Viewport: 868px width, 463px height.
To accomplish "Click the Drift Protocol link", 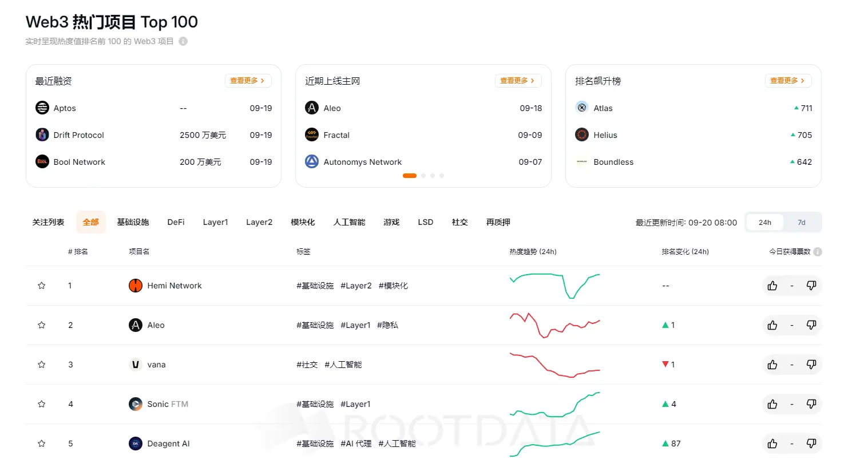I will 79,134.
